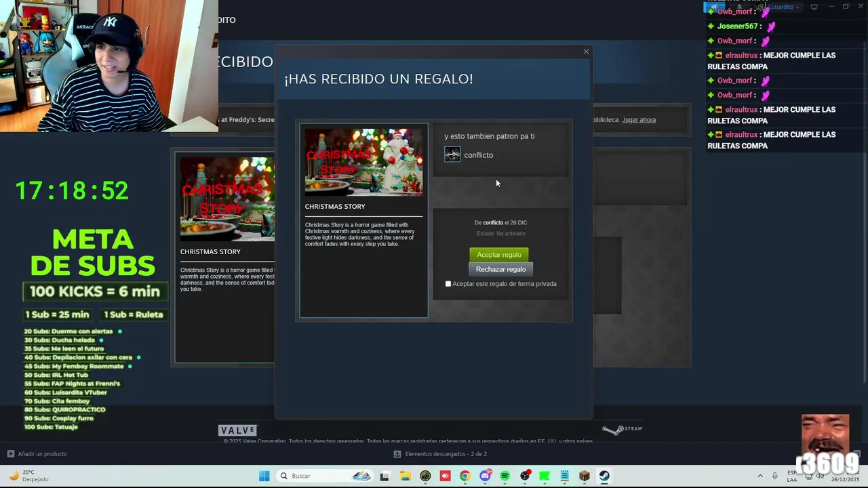Viewport: 868px width, 488px height.
Task: Click the Christmas Story description paragraph in the dialog
Action: point(360,235)
